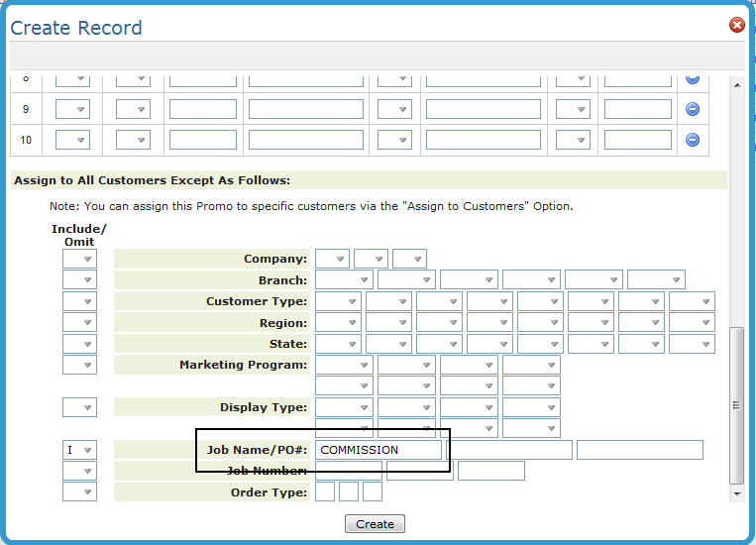The height and width of the screenshot is (545, 756).
Task: Open first Marketing Program dropdown
Action: [x=344, y=365]
